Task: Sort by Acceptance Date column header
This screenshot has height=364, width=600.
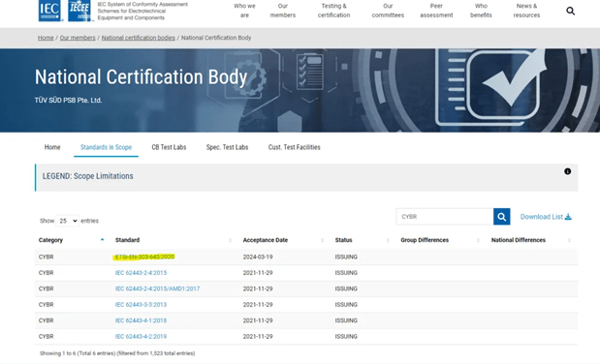Action: click(x=266, y=240)
